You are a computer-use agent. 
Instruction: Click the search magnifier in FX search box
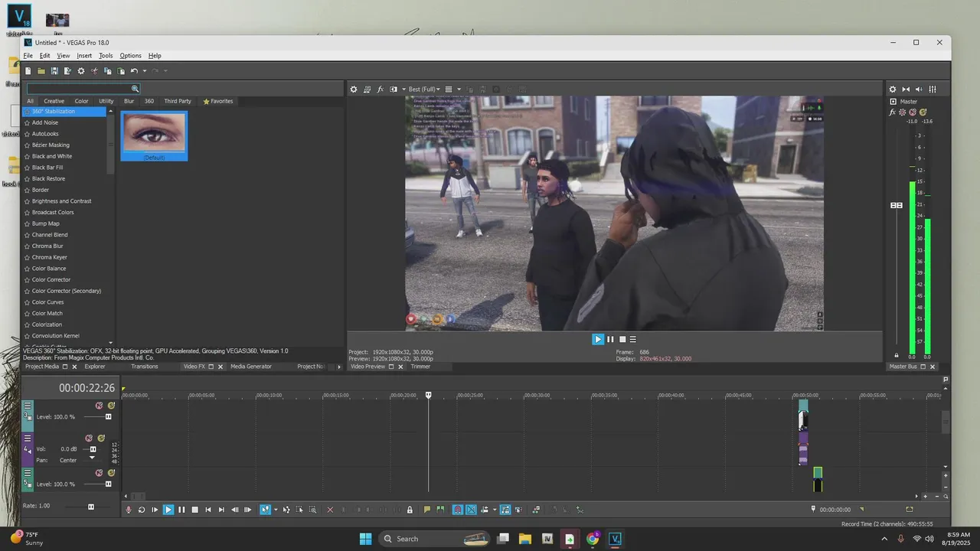(135, 89)
